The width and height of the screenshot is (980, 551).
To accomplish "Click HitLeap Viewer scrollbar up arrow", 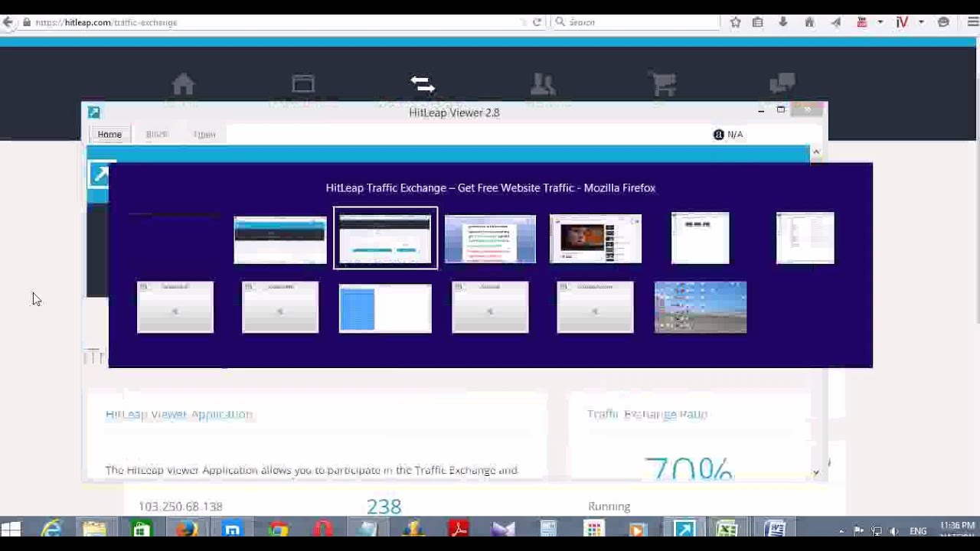I will 816,152.
